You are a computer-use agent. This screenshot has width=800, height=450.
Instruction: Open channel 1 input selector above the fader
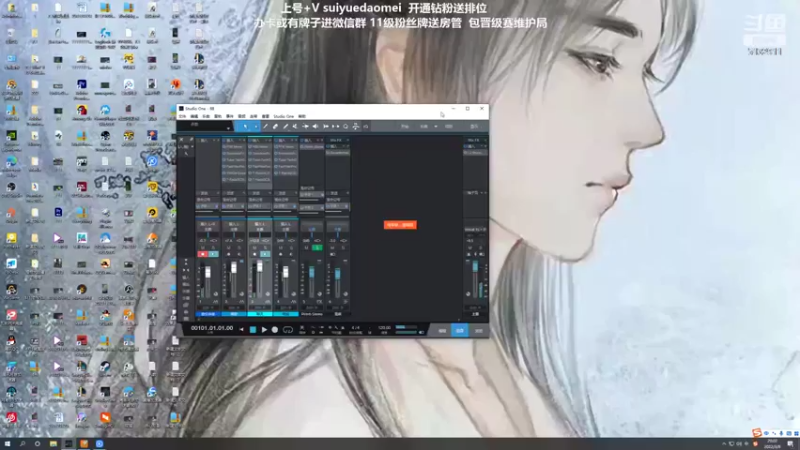[207, 224]
